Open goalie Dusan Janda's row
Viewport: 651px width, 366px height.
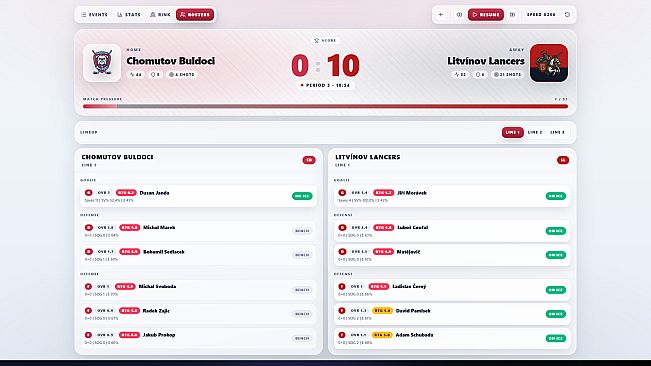click(x=198, y=196)
